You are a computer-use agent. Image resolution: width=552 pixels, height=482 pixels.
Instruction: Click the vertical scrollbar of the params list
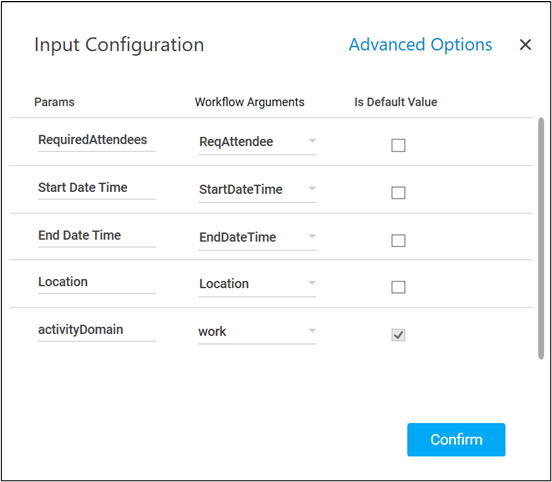click(541, 238)
